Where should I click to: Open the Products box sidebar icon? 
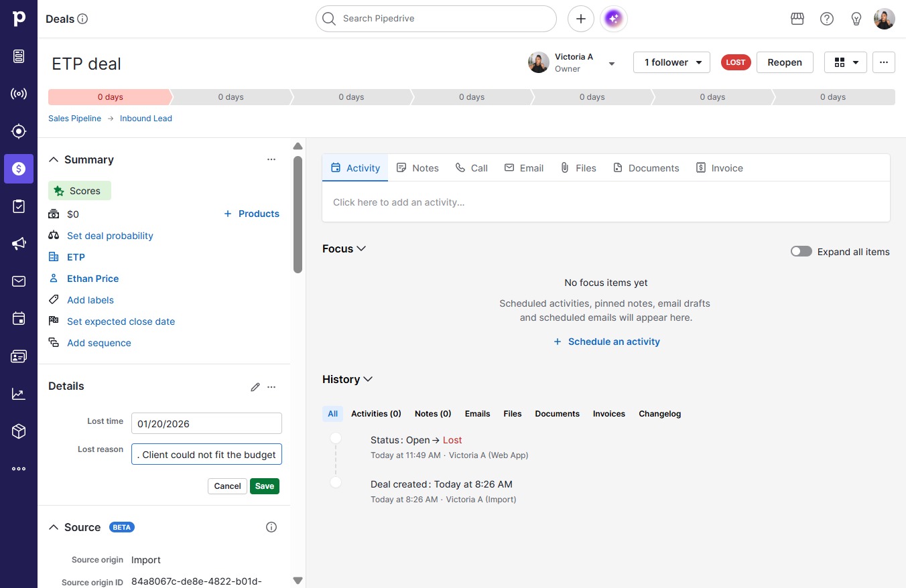click(19, 431)
